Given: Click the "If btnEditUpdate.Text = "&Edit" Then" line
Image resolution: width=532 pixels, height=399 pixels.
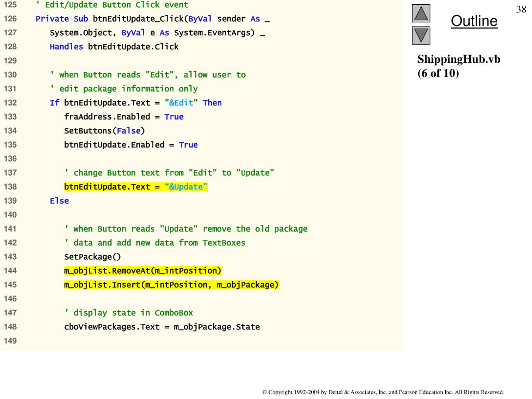Looking at the screenshot, I should click(136, 102).
